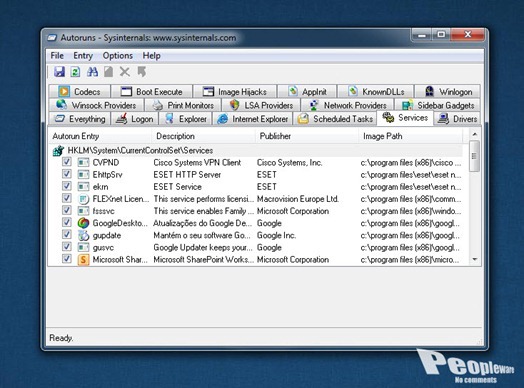Image resolution: width=524 pixels, height=388 pixels.
Task: Click the FLEXnet Licensing entry icon
Action: pos(83,199)
